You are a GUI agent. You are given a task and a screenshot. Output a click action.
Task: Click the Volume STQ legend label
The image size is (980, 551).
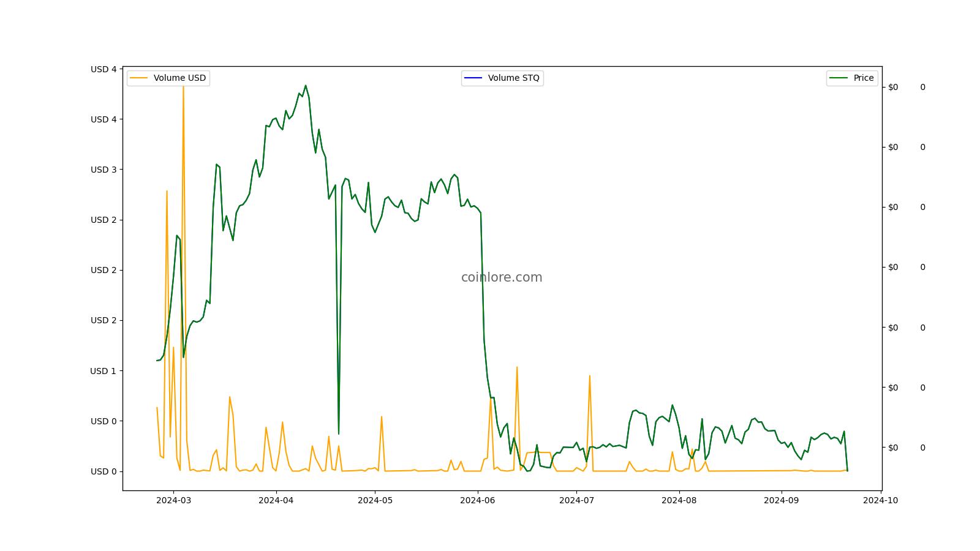pyautogui.click(x=513, y=78)
